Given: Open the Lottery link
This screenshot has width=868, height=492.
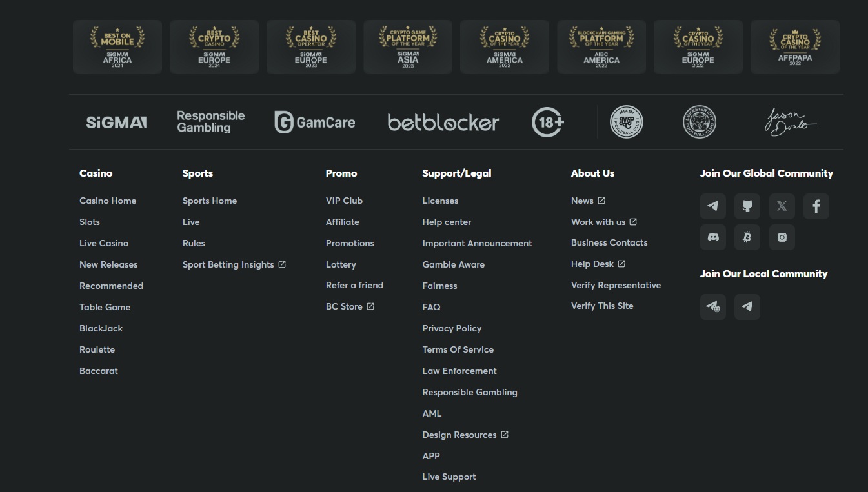Looking at the screenshot, I should pyautogui.click(x=341, y=264).
